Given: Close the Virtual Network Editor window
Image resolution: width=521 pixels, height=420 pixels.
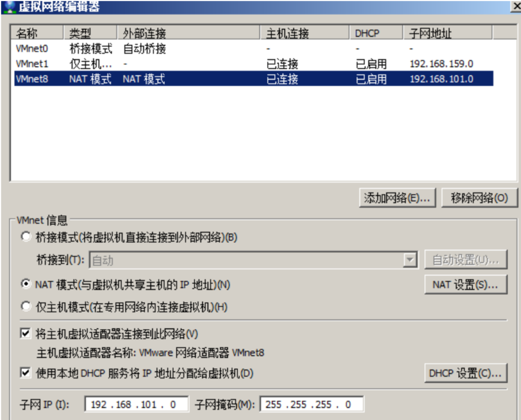Looking at the screenshot, I should click(517, 6).
